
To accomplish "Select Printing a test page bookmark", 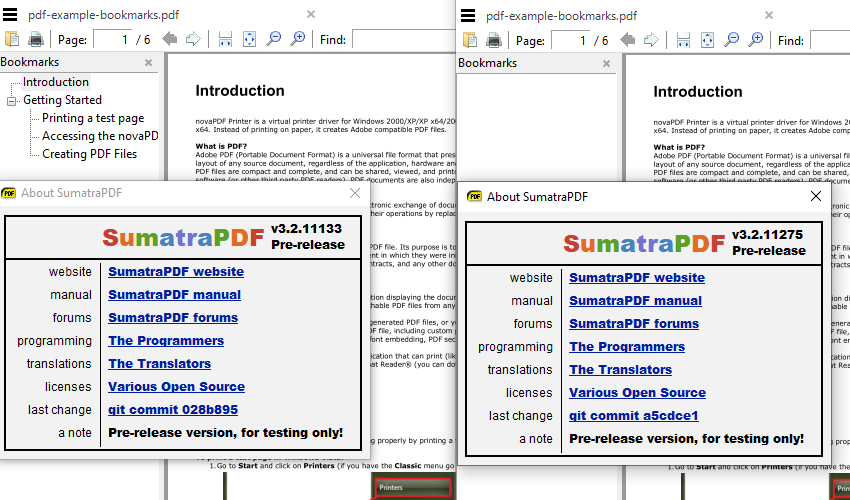I will point(93,118).
